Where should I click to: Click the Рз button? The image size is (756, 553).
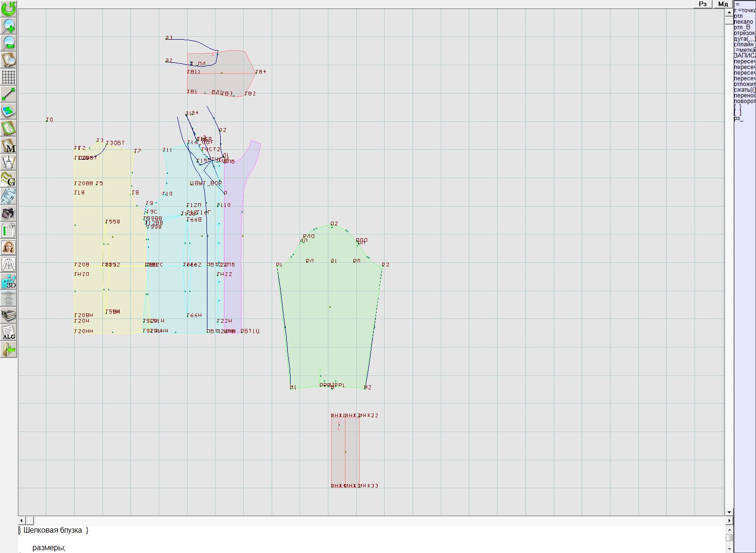703,4
